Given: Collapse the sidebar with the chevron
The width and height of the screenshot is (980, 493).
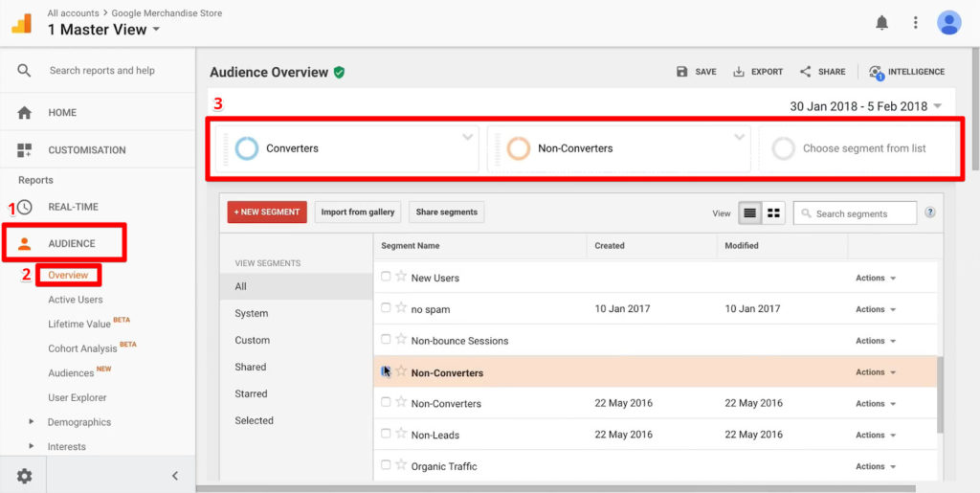Looking at the screenshot, I should click(175, 476).
